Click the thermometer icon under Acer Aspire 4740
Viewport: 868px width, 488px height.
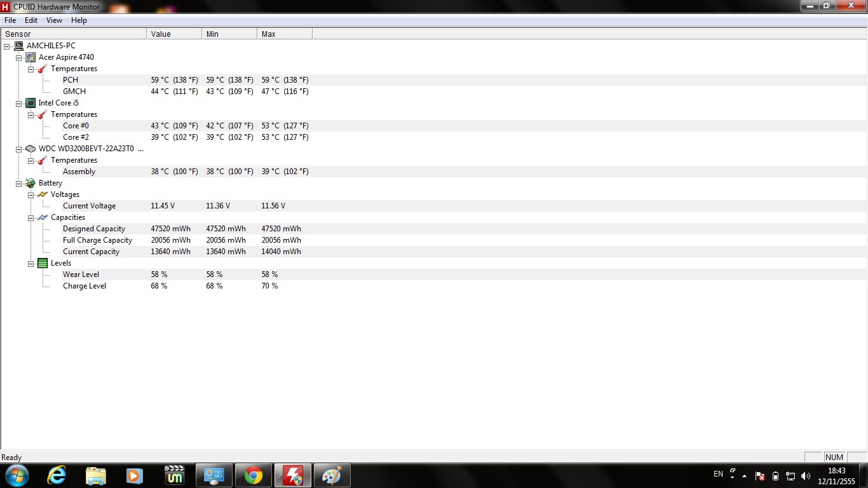[43, 69]
